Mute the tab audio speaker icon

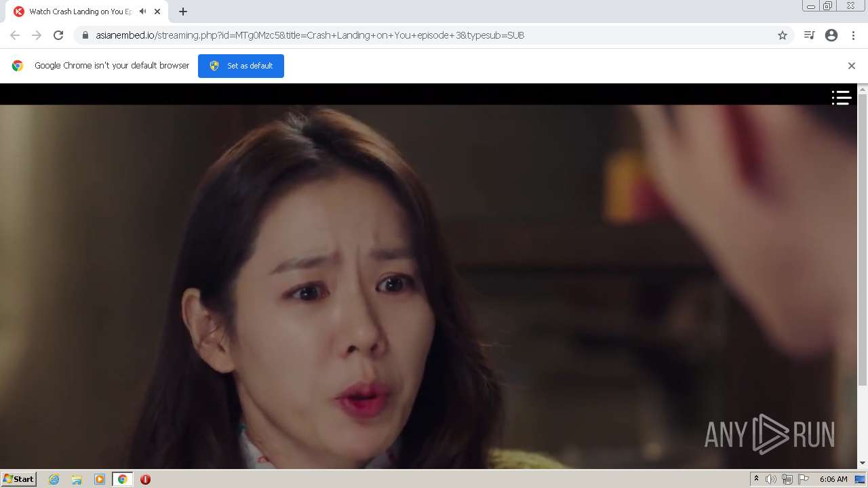[142, 12]
